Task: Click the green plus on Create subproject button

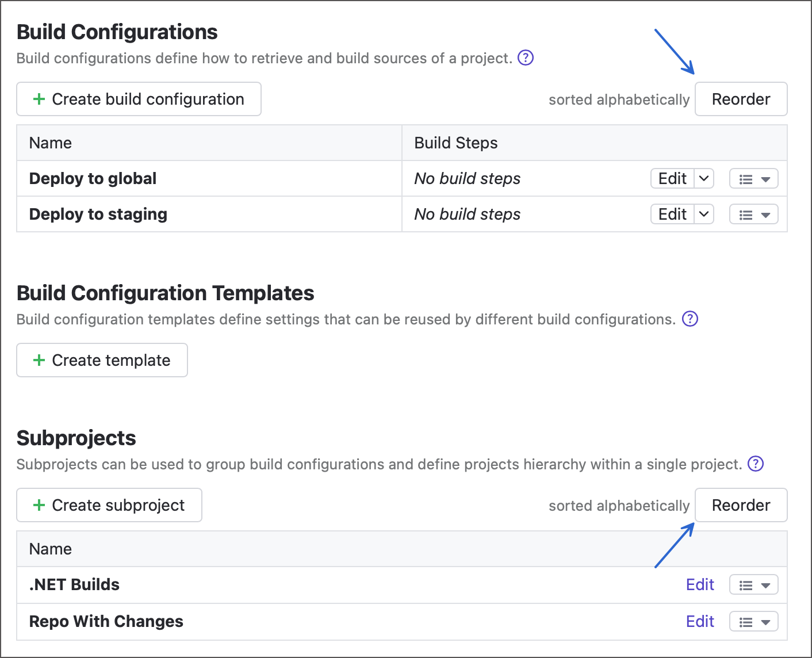Action: (x=39, y=505)
